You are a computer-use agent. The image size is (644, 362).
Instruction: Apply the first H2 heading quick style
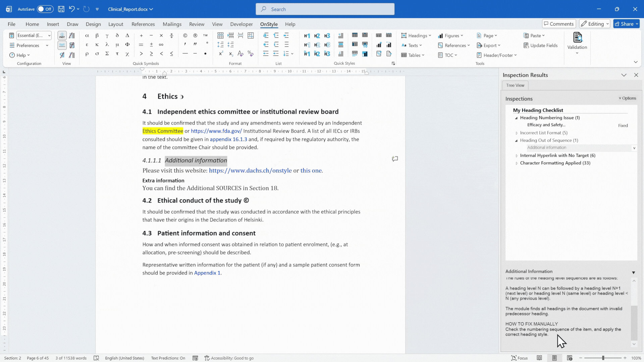[317, 36]
